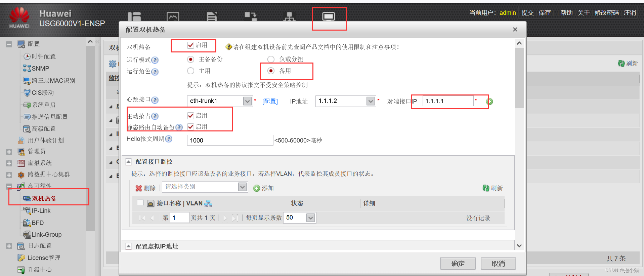Image resolution: width=644 pixels, height=276 pixels.
Task: Click help icon next to 主动抢占
Action: pos(155,116)
